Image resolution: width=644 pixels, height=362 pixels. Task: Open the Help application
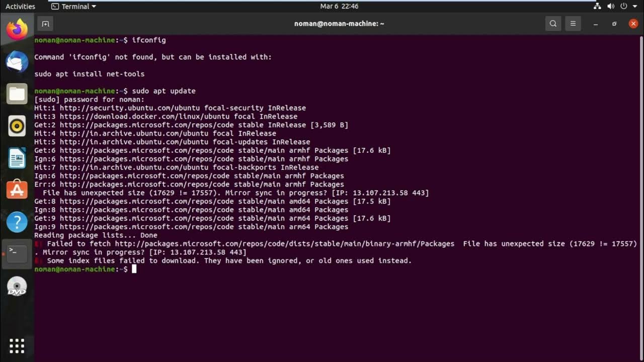(17, 222)
